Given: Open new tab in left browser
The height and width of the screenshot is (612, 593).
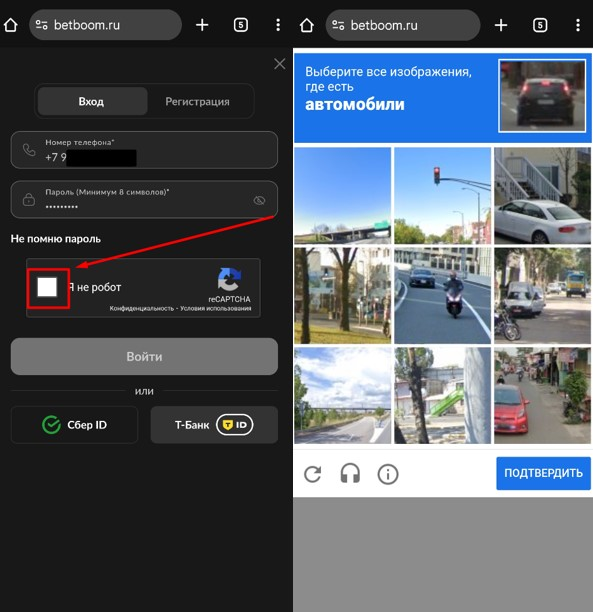Looking at the screenshot, I should click(202, 25).
